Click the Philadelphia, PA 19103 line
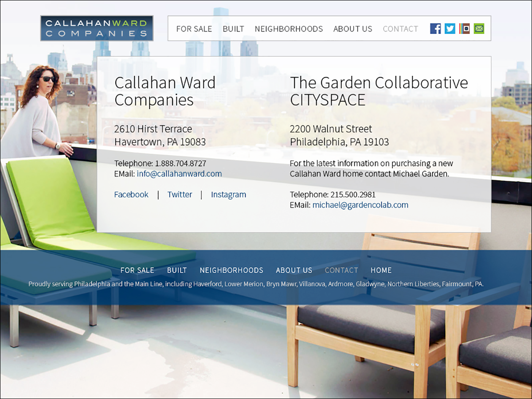Screen dimensions: 532x399 pyautogui.click(x=340, y=142)
